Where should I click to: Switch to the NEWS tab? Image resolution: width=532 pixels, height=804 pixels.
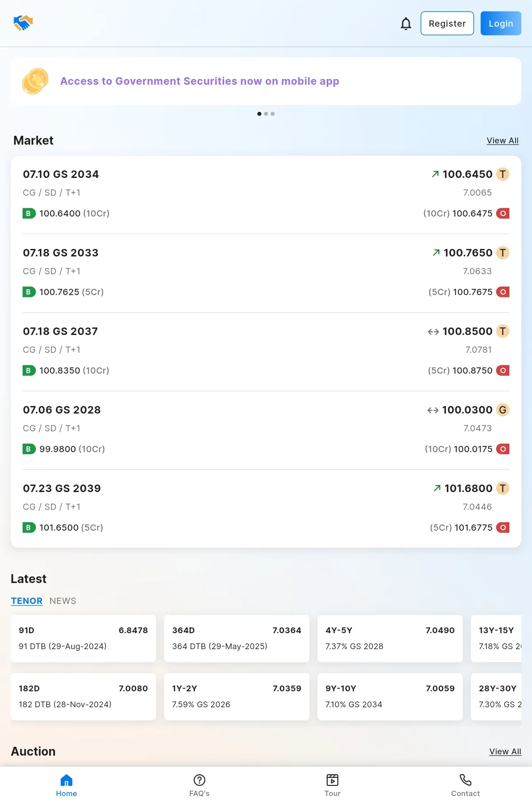[x=63, y=601]
